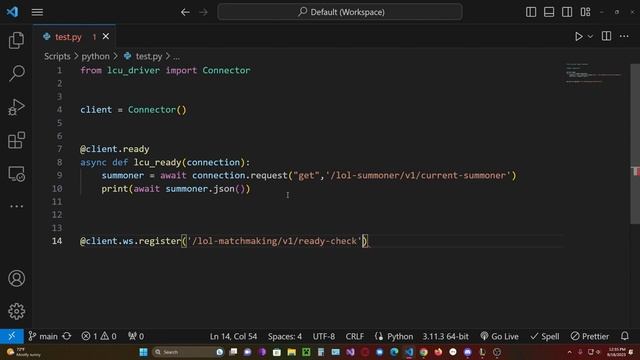Open File Explorer folder icon on taskbar
The height and width of the screenshot is (360, 640).
tap(291, 352)
